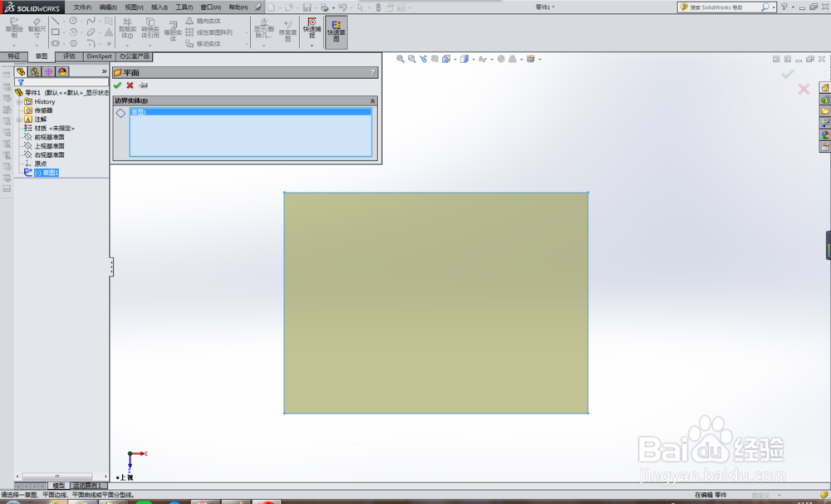Open SolidWorks Resources home tab
The image size is (831, 504).
[x=825, y=87]
